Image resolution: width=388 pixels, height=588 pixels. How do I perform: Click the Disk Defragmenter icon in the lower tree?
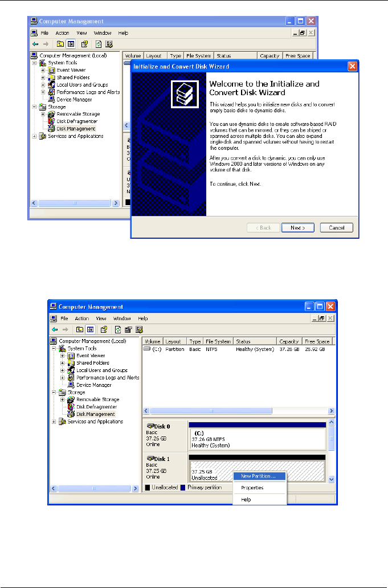click(x=71, y=407)
